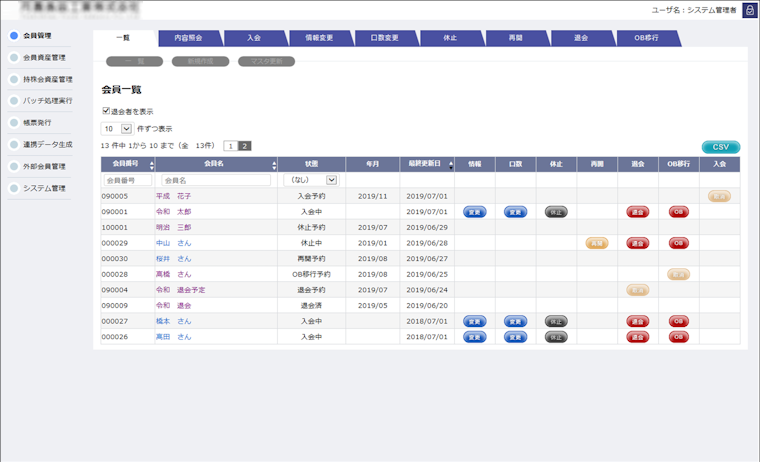Screen dimensions: 760x462
Task: Click the 会員名 filter input field
Action: click(x=215, y=180)
